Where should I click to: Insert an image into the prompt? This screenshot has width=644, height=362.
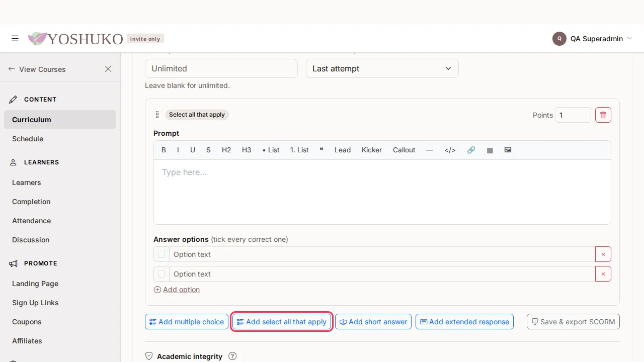508,150
